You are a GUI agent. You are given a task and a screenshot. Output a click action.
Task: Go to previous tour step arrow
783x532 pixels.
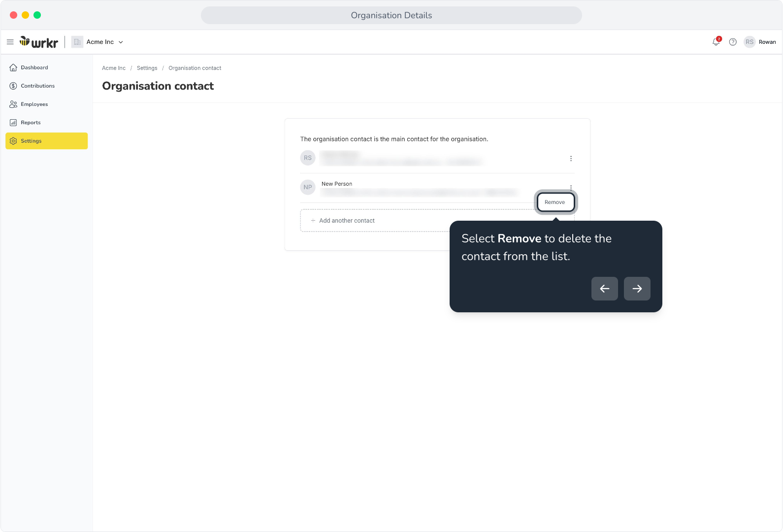(605, 289)
